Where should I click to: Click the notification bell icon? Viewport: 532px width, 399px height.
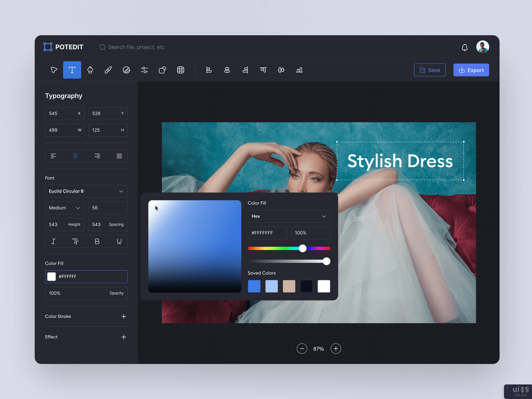[x=465, y=47]
